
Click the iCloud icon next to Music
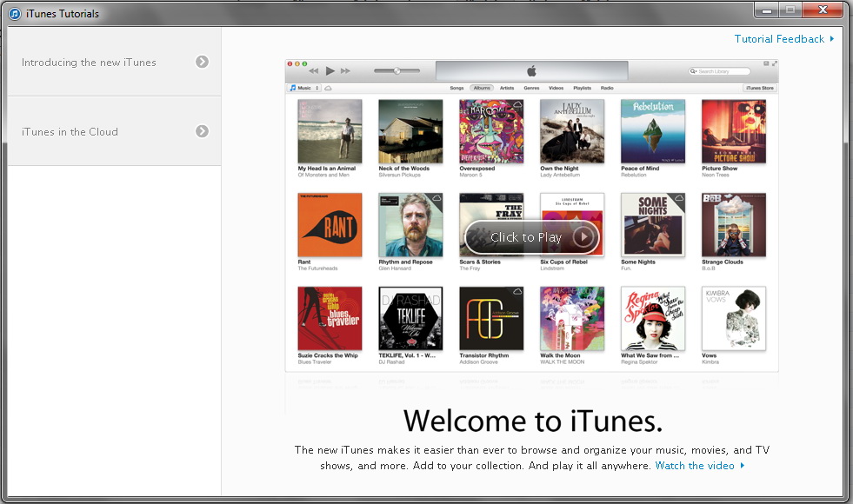click(328, 88)
